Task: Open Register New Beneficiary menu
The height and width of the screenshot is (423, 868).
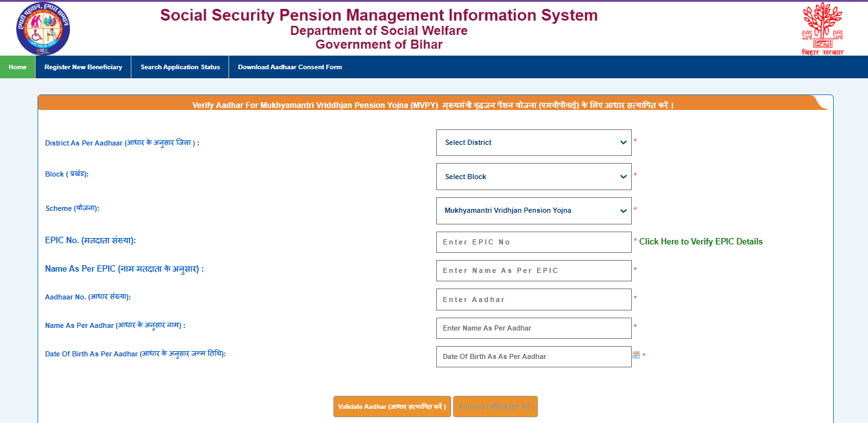Action: (83, 67)
